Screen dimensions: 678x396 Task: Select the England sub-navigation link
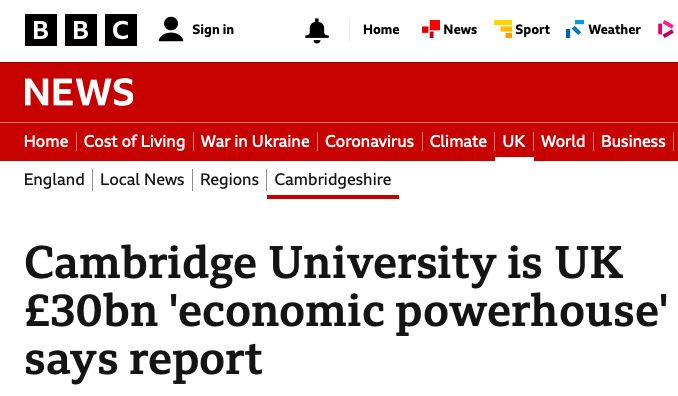point(54,179)
